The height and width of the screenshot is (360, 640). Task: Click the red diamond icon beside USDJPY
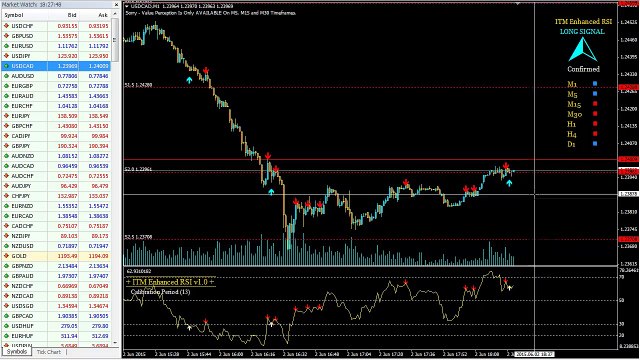(x=6, y=56)
